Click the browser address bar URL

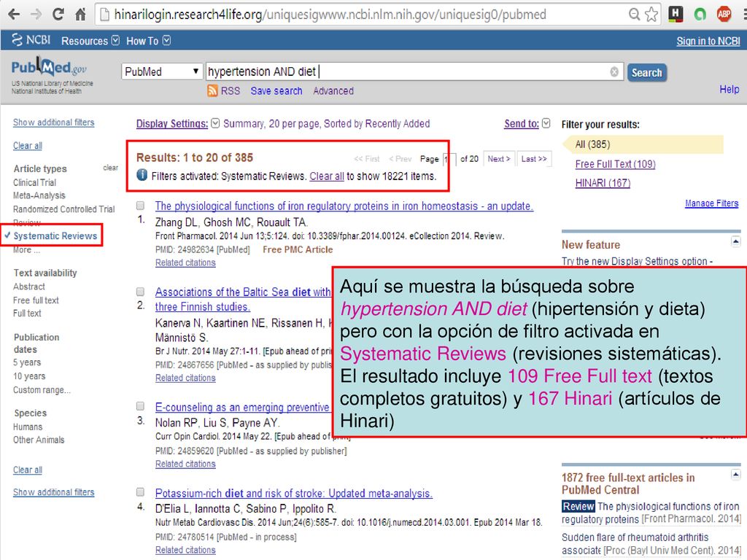pos(330,15)
